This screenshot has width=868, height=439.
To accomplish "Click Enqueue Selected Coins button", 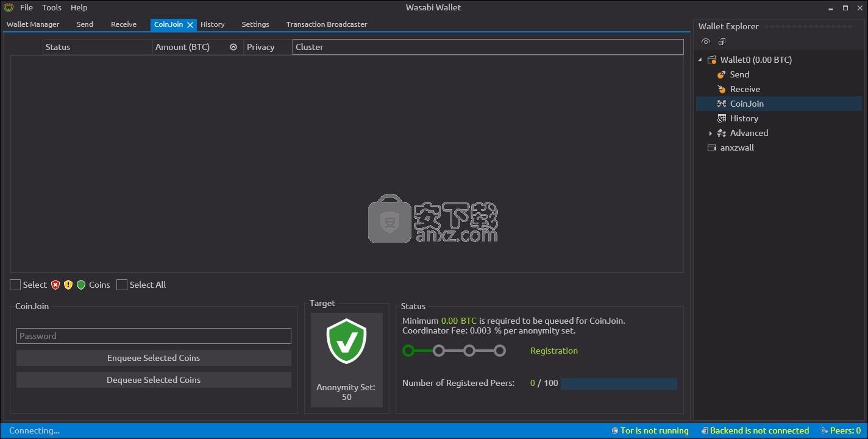I will pyautogui.click(x=154, y=358).
